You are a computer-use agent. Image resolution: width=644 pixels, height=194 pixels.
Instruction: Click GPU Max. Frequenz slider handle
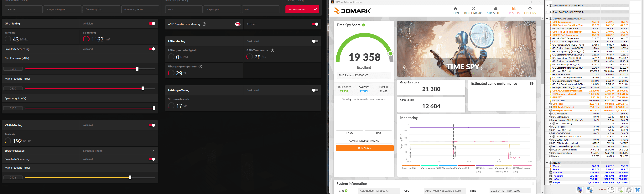[x=143, y=88]
